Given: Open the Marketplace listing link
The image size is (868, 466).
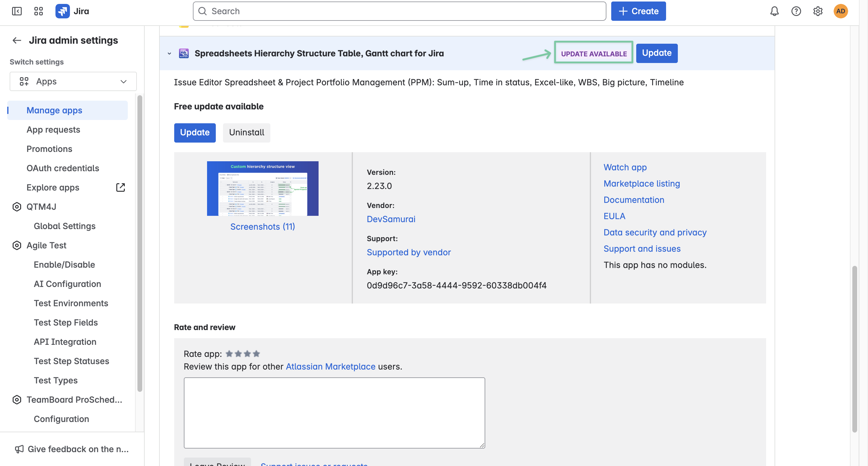Looking at the screenshot, I should coord(642,184).
